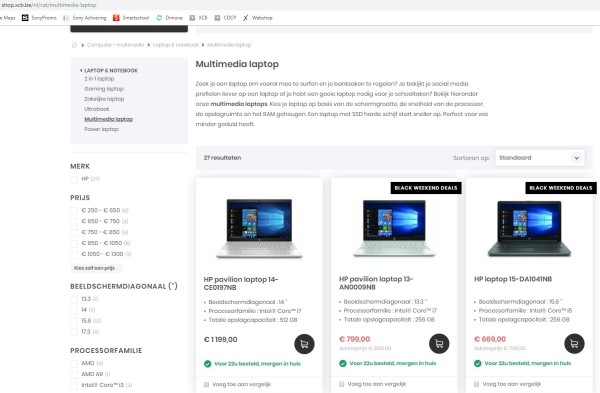This screenshot has width=600, height=393.
Task: Click the € 799,00 price
Action: coord(354,339)
